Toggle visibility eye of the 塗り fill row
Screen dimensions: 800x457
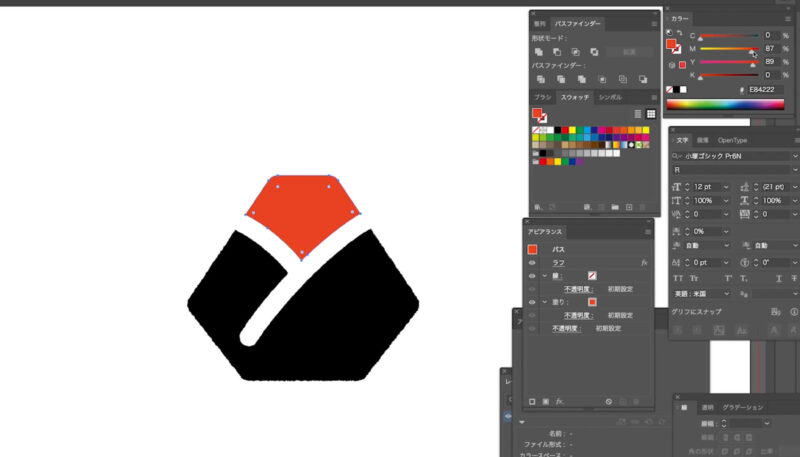pyautogui.click(x=532, y=302)
